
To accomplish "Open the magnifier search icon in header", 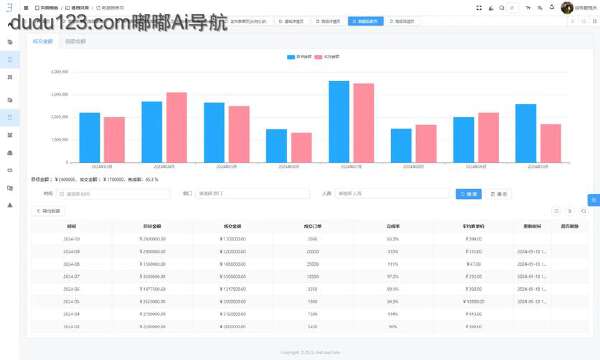I will click(502, 8).
